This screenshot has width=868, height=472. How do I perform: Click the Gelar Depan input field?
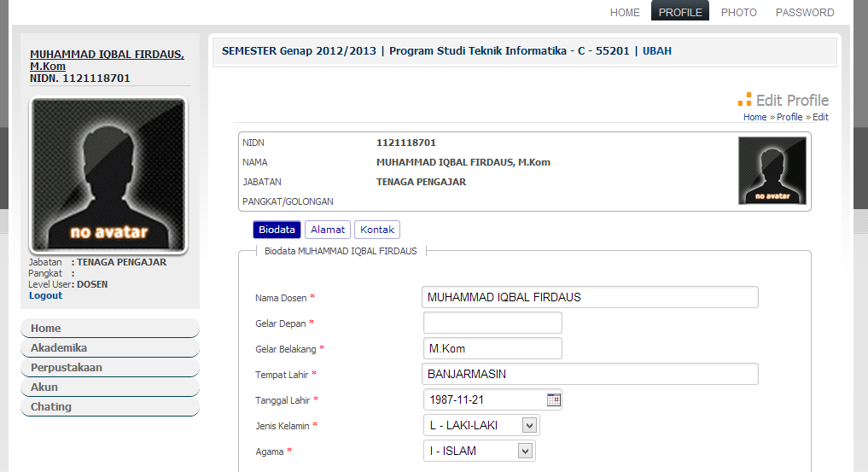click(x=492, y=323)
